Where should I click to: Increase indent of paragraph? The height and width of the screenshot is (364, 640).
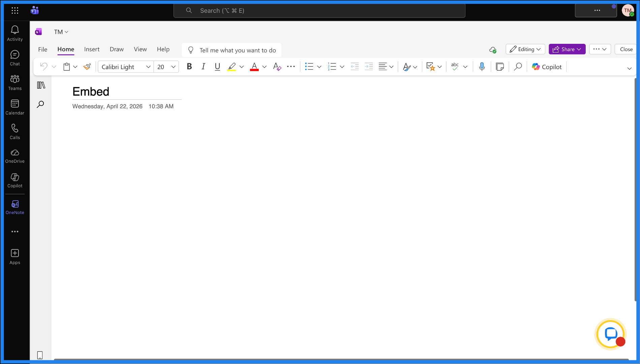369,67
